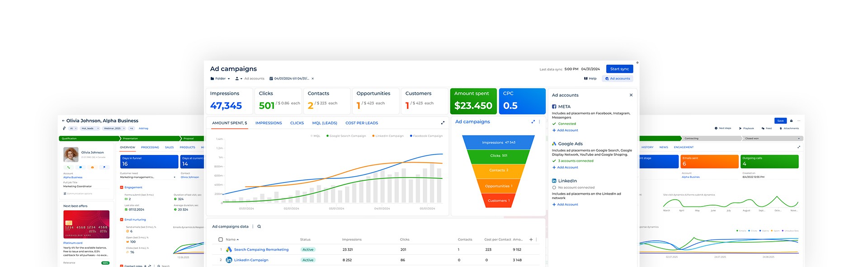868x267 pixels.
Task: Close the Ad accounts side panel
Action: (631, 95)
